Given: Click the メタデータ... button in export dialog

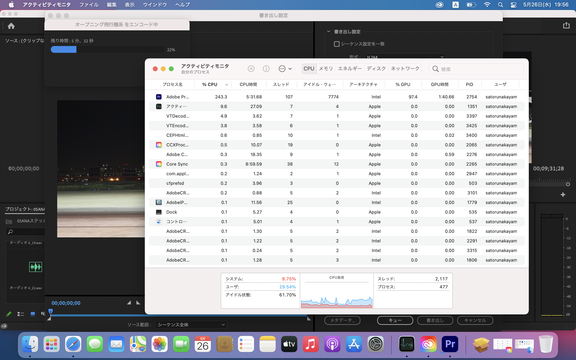Looking at the screenshot, I should coord(342,320).
